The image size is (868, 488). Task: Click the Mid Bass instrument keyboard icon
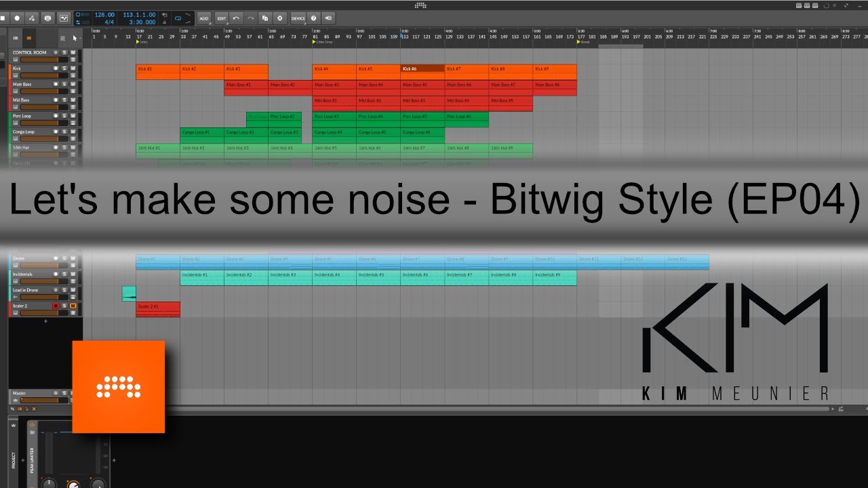pos(16,107)
